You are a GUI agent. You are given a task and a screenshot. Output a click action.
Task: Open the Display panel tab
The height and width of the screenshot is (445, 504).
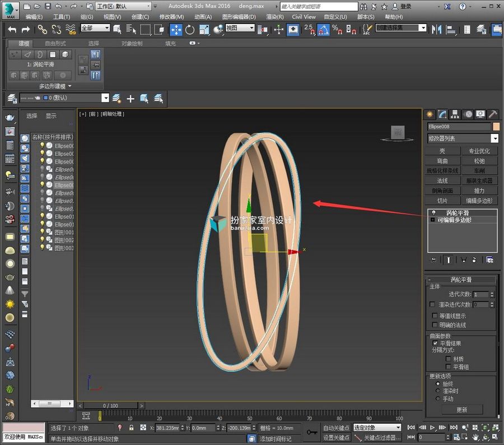click(480, 114)
